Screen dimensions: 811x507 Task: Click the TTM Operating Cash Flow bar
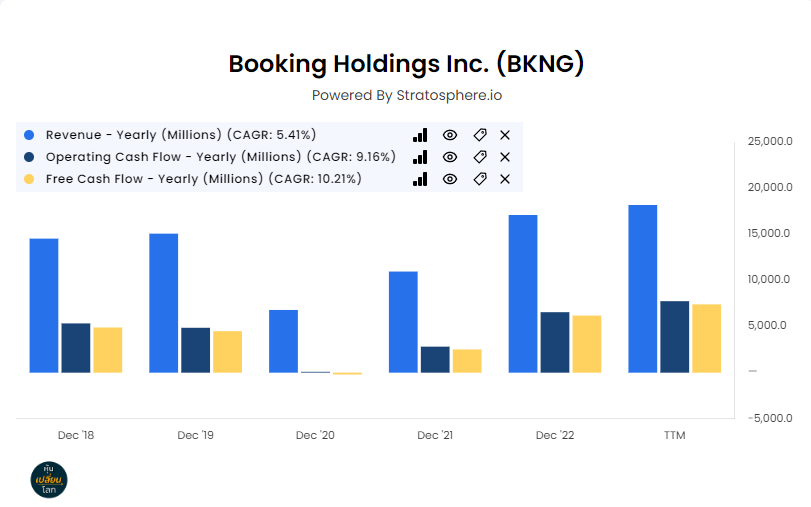674,337
